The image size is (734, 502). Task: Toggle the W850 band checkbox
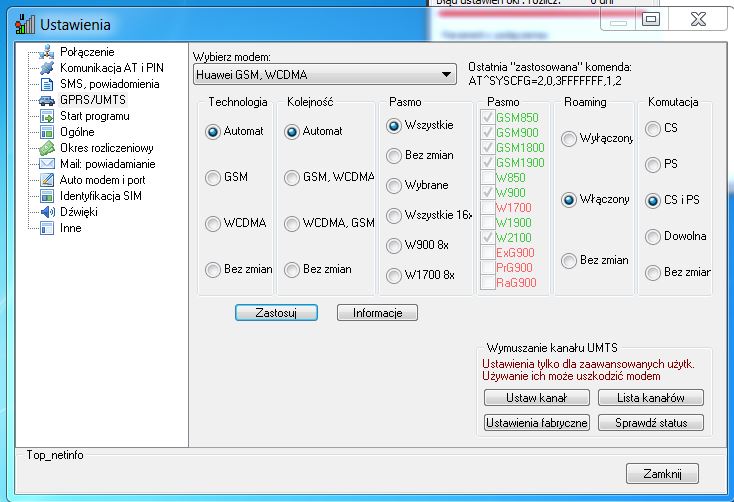pyautogui.click(x=487, y=178)
